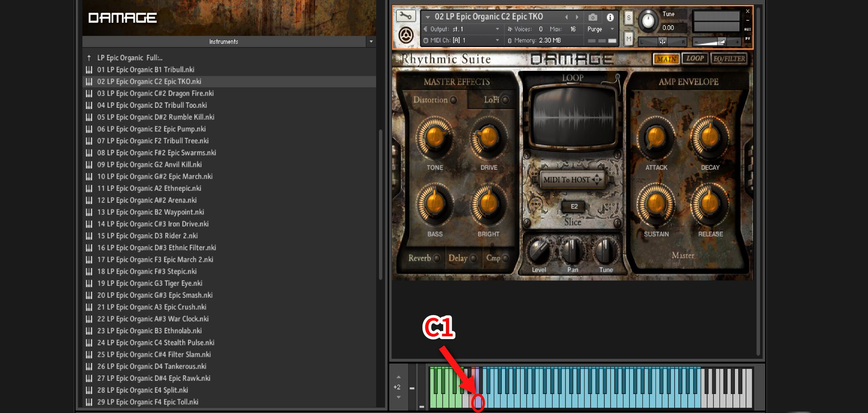Click the loop Level knob
Viewport: 868px width, 413px height.
click(x=539, y=251)
